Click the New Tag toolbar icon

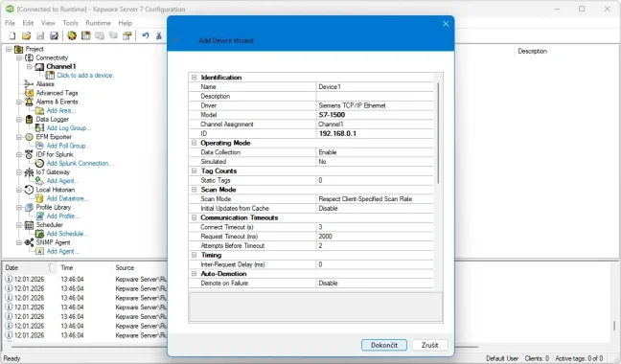tap(113, 35)
